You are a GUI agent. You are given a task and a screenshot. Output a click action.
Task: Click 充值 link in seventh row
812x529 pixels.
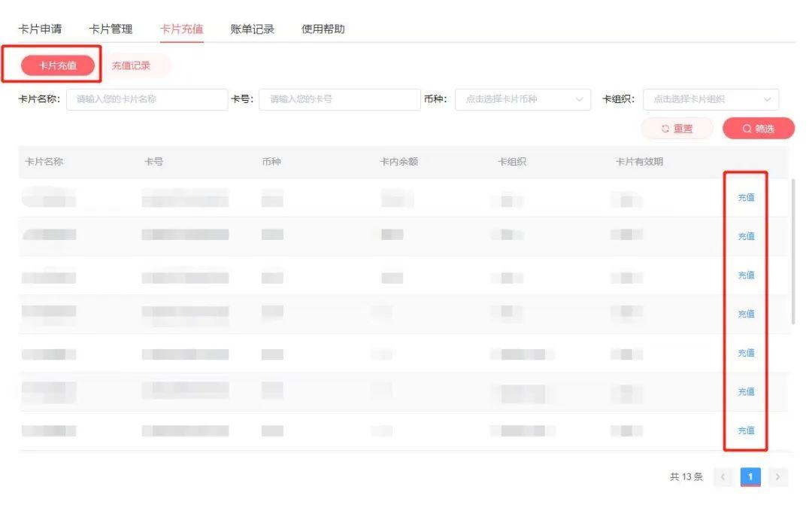(746, 430)
